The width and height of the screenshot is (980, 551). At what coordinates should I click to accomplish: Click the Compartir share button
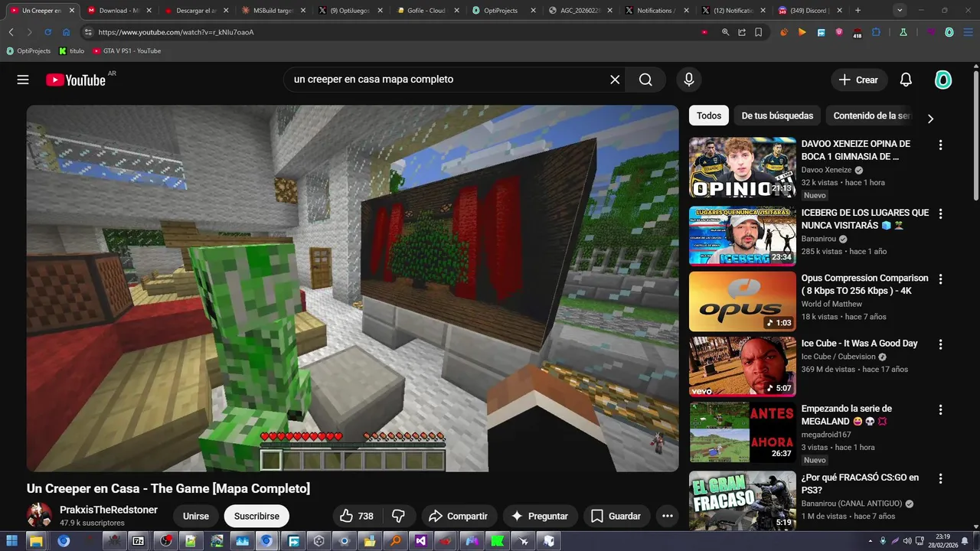459,516
